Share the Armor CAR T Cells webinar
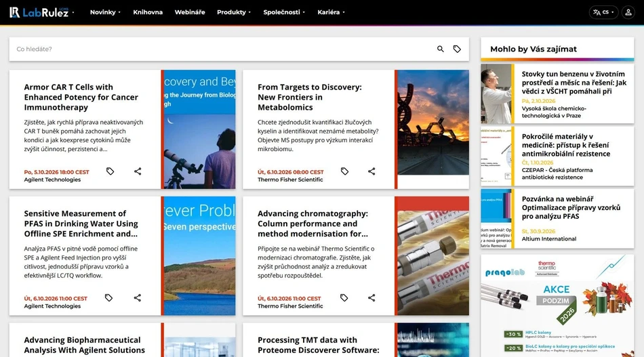644x357 pixels. click(x=138, y=171)
